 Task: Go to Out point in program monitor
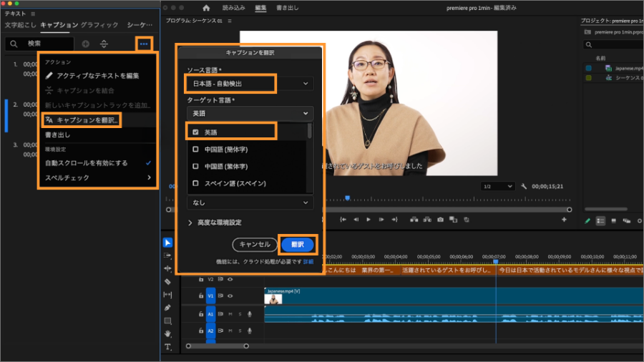tap(395, 220)
